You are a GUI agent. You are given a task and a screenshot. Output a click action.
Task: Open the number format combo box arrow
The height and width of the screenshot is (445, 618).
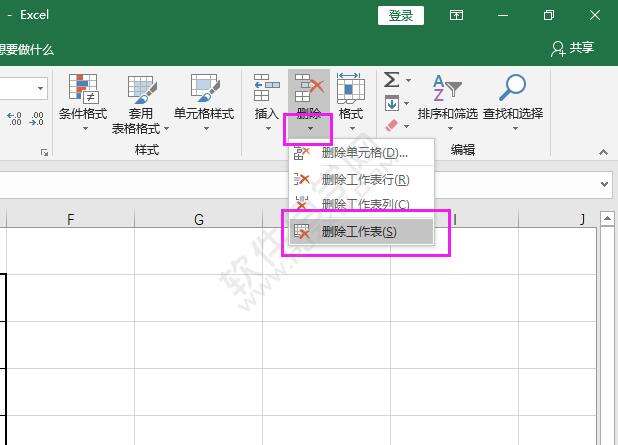click(41, 88)
